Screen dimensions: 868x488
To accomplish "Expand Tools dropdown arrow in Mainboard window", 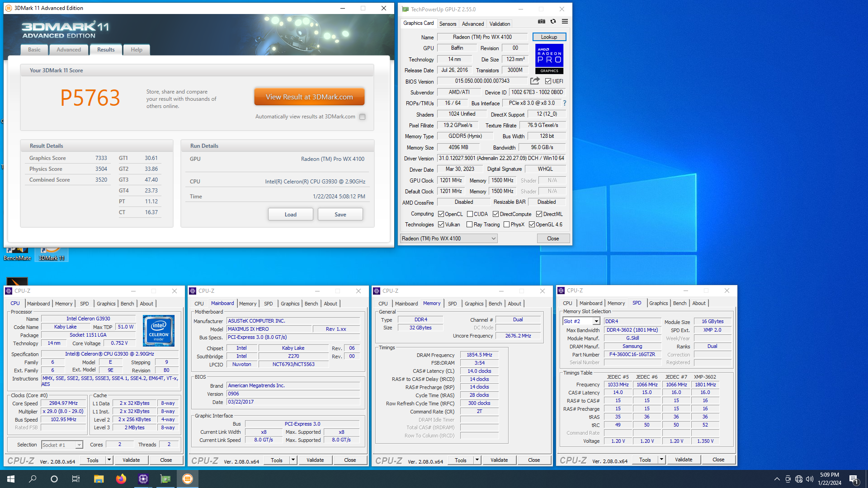I will point(293,460).
